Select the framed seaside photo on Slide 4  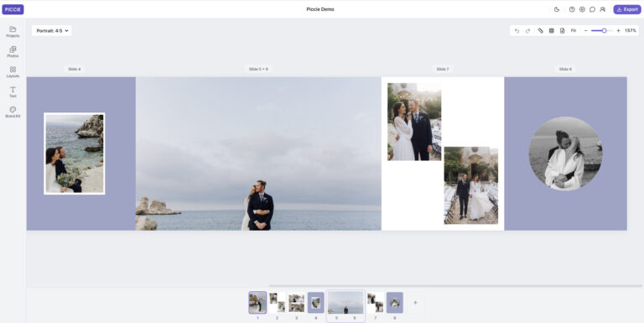point(75,154)
